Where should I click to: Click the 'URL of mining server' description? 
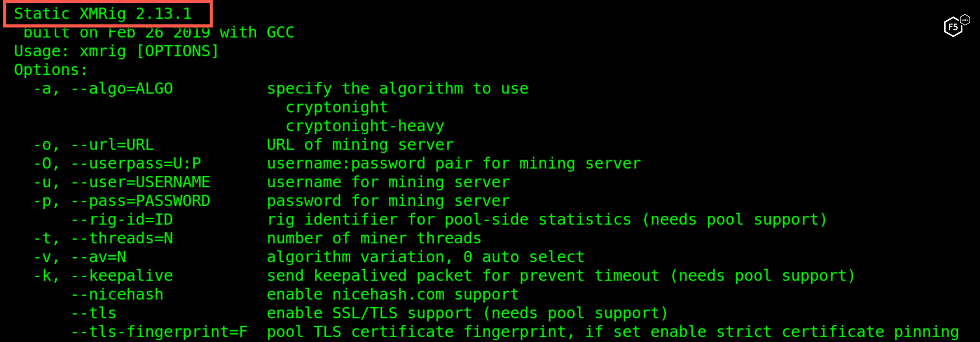point(360,145)
